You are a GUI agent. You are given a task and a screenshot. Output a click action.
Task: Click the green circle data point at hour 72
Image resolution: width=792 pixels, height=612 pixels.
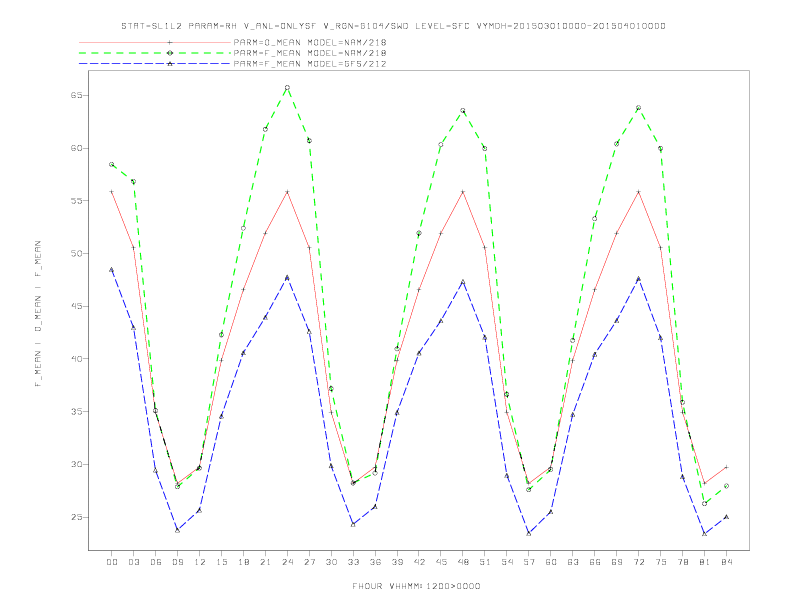pyautogui.click(x=638, y=108)
